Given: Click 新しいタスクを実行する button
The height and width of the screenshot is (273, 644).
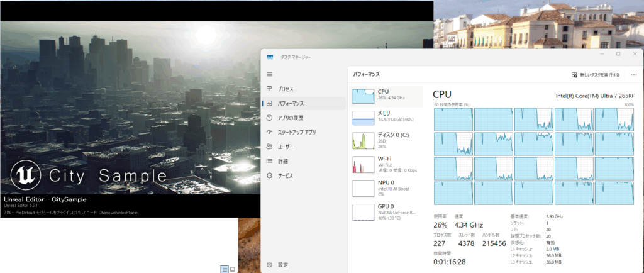Looking at the screenshot, I should 596,75.
